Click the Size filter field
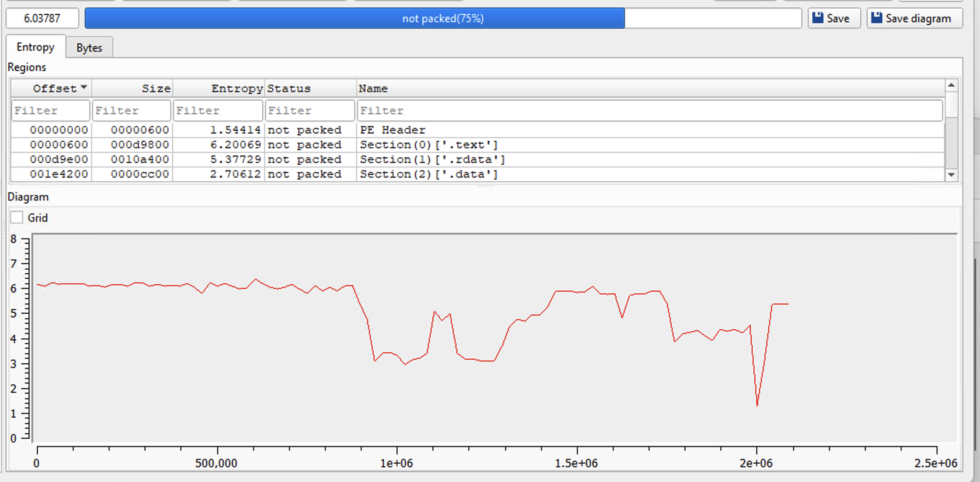The height and width of the screenshot is (482, 980). pos(132,111)
